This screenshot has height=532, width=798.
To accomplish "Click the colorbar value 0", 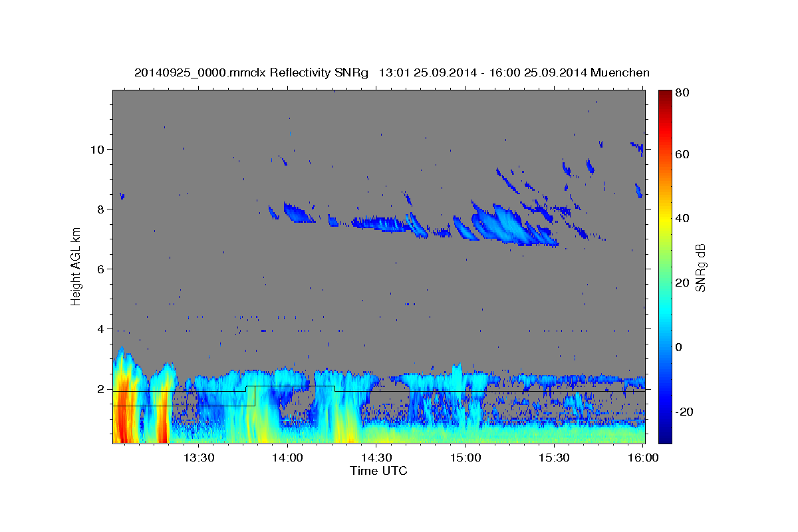I will click(x=679, y=347).
